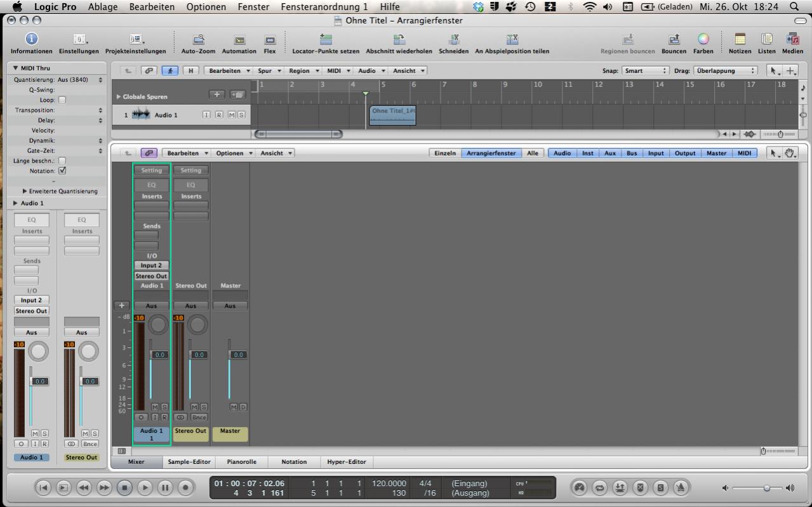Click the Audio 1 track waveform icon
Image resolution: width=812 pixels, height=507 pixels.
coord(141,115)
